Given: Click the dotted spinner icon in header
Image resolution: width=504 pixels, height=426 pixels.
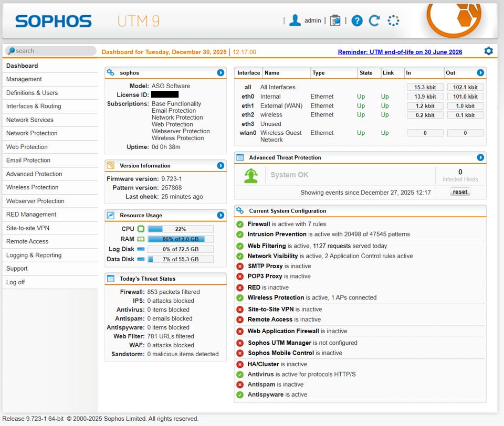Looking at the screenshot, I should 393,20.
